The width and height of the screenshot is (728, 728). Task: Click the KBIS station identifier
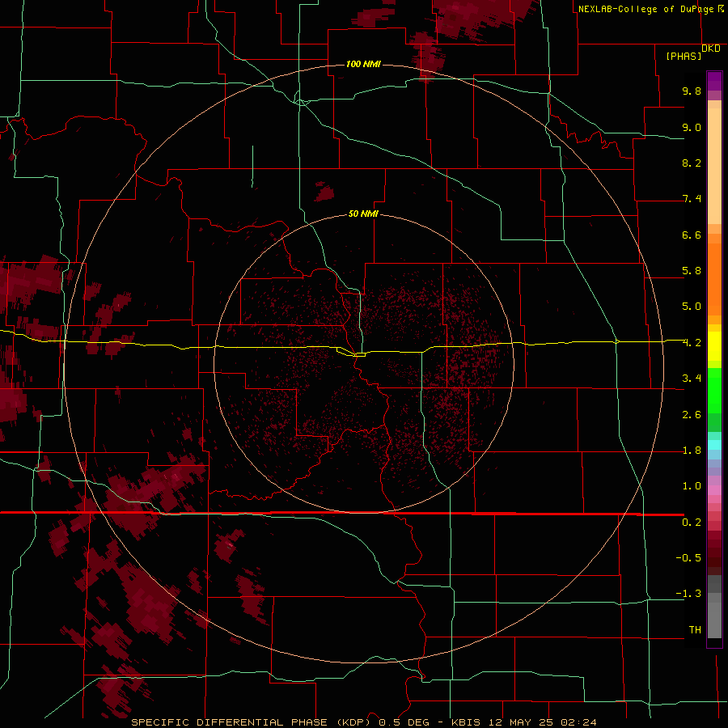(x=467, y=722)
